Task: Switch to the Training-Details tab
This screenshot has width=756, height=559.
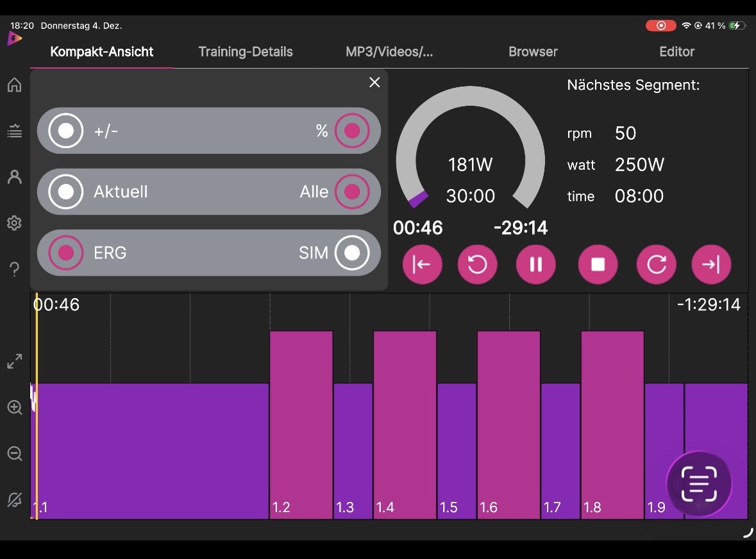Action: tap(246, 52)
